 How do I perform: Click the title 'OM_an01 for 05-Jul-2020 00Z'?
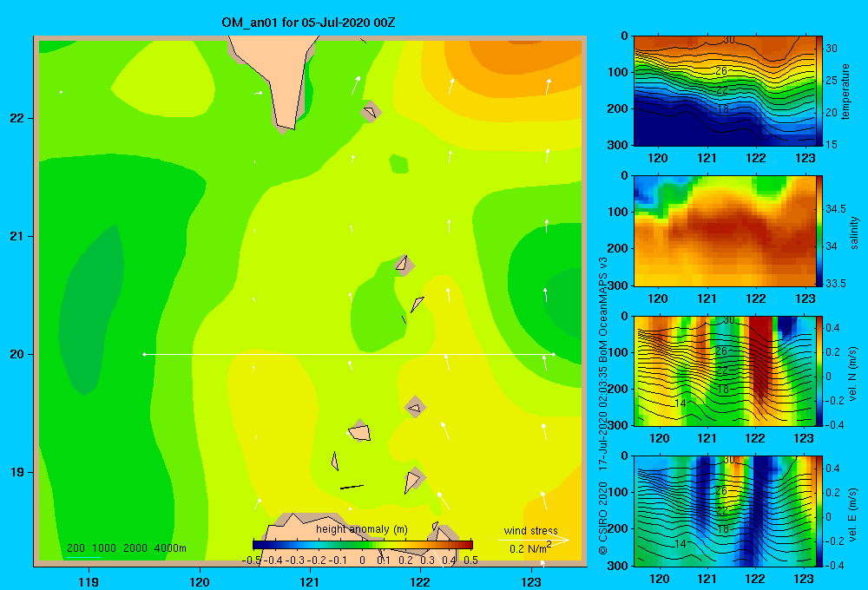(x=308, y=23)
